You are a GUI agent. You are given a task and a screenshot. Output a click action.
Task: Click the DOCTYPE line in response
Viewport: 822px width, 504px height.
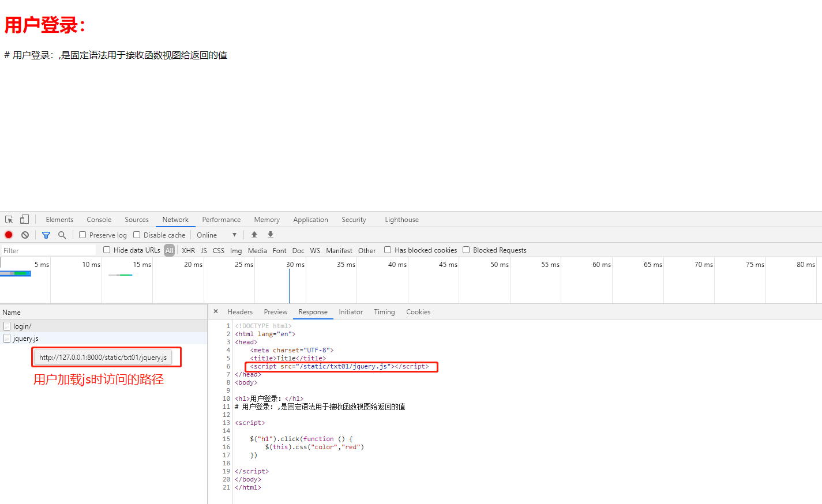point(263,326)
